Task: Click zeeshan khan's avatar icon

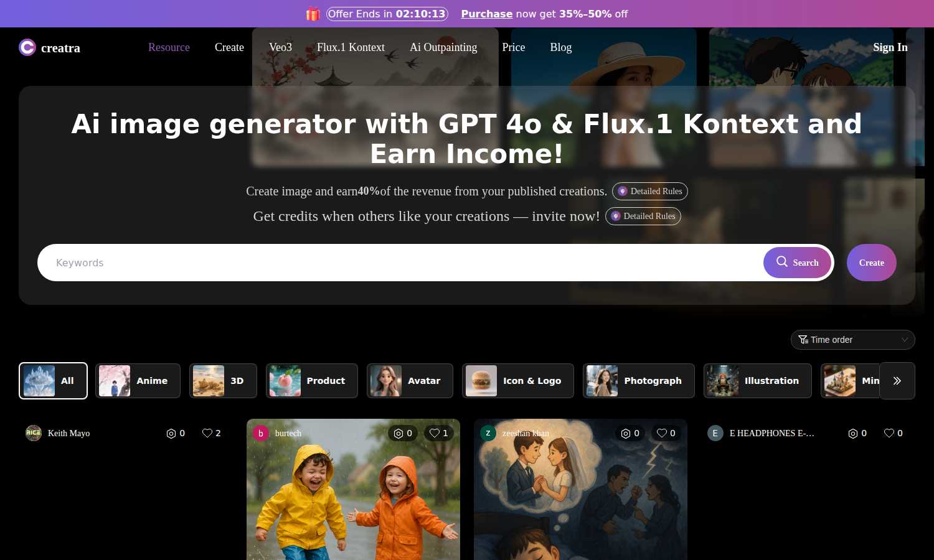Action: click(x=488, y=433)
